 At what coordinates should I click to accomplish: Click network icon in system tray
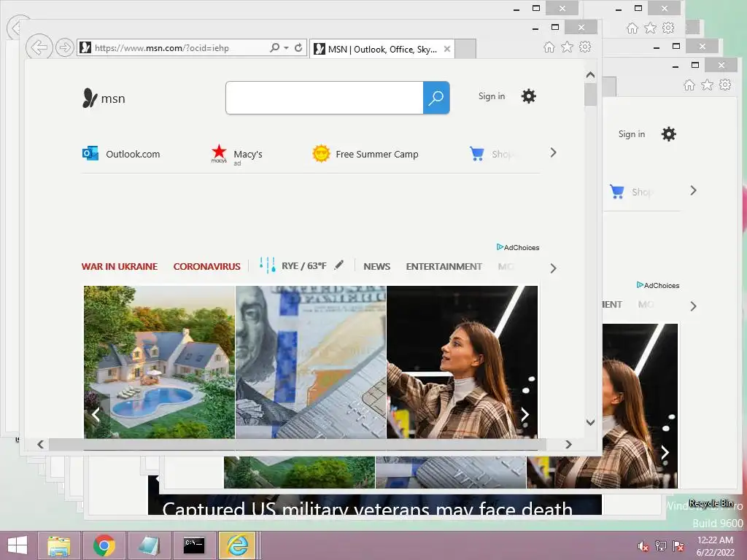click(x=661, y=546)
